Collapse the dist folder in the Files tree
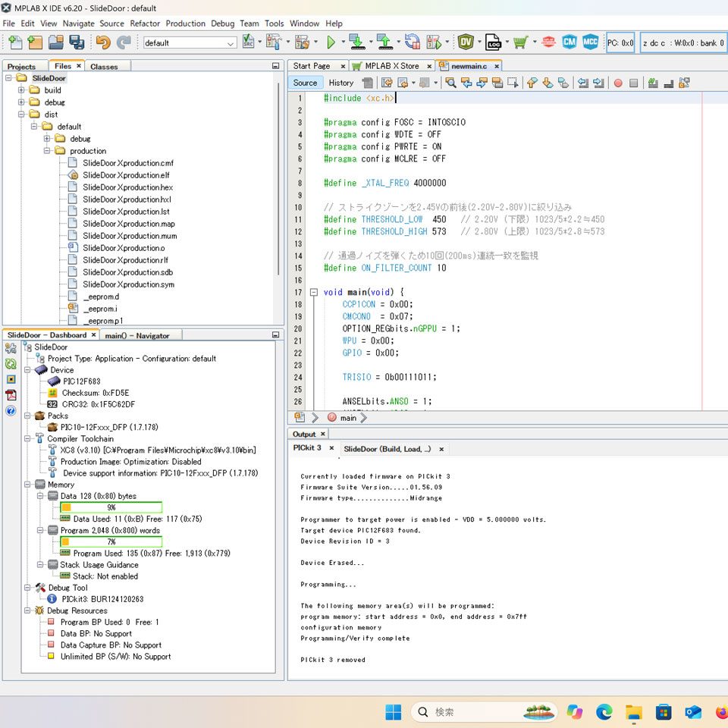 click(x=21, y=115)
